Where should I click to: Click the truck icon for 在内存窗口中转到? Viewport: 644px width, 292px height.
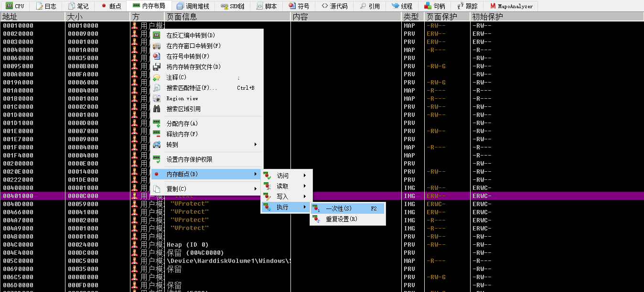point(156,46)
